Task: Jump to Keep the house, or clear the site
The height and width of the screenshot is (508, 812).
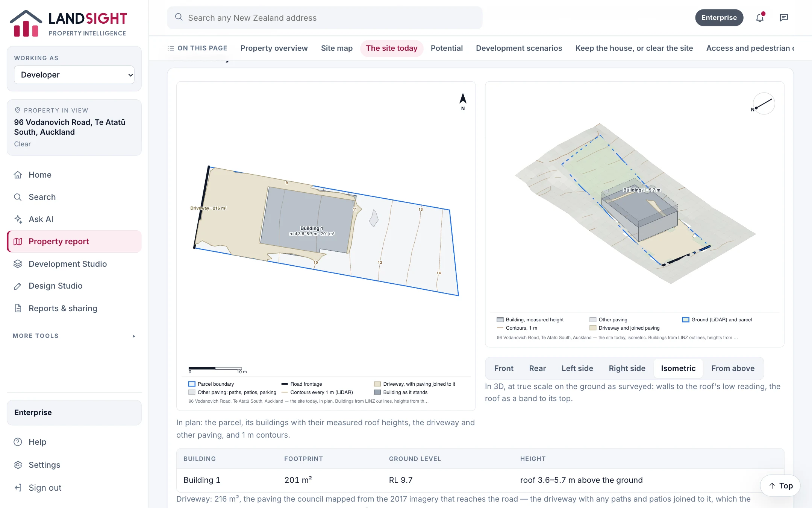Action: (634, 48)
